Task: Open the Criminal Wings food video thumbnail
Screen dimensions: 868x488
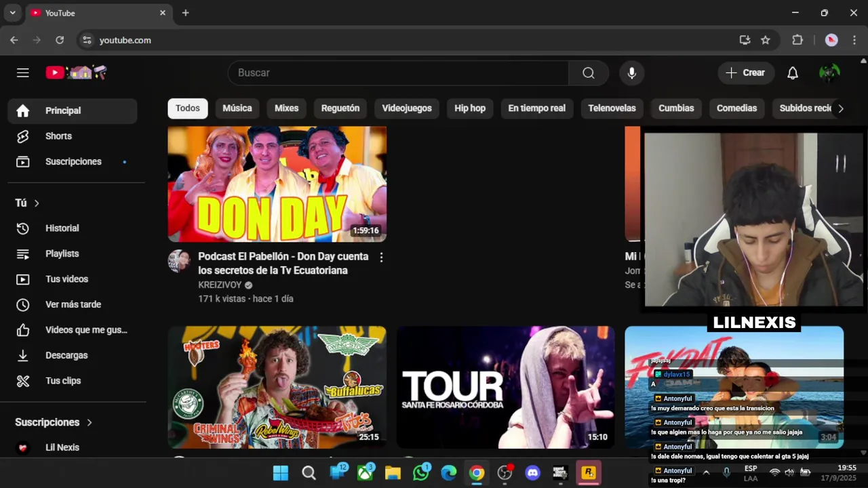Action: pos(277,387)
